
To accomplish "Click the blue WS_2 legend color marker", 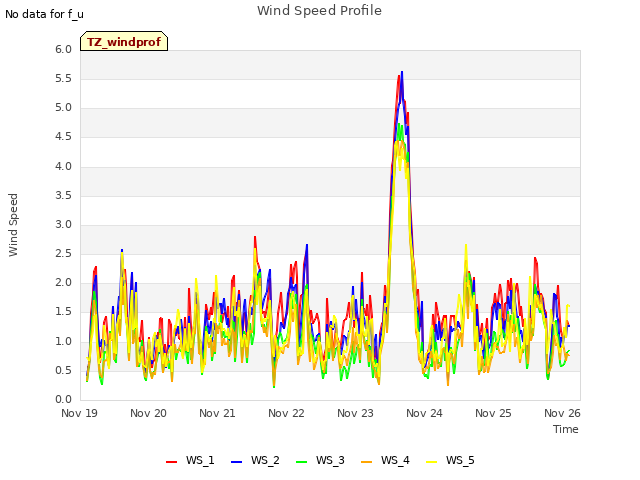I will click(x=236, y=462).
